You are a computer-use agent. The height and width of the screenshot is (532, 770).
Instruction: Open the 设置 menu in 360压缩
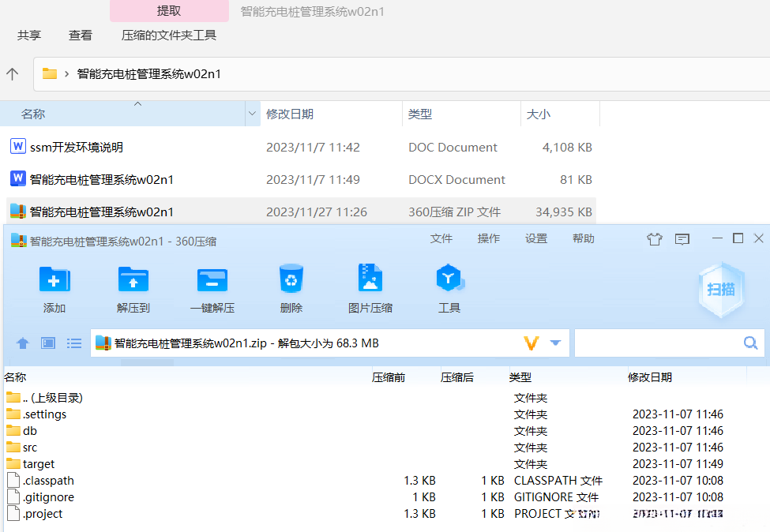pos(536,238)
